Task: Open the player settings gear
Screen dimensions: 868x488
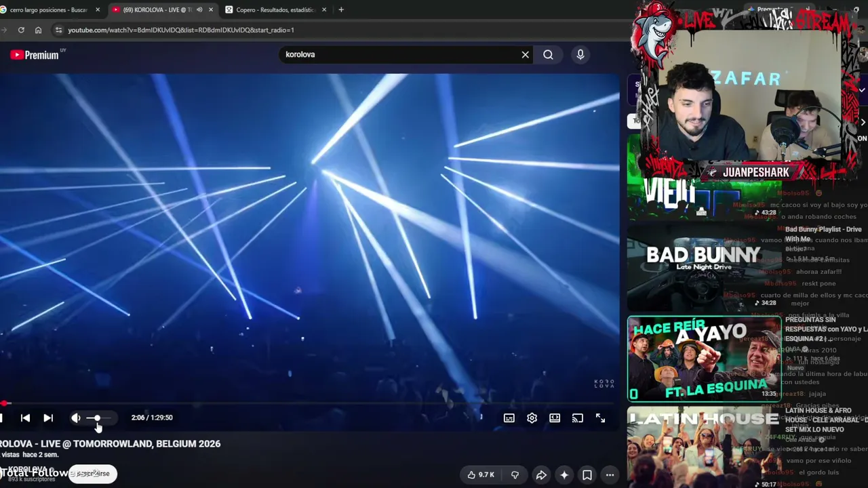Action: coord(532,418)
